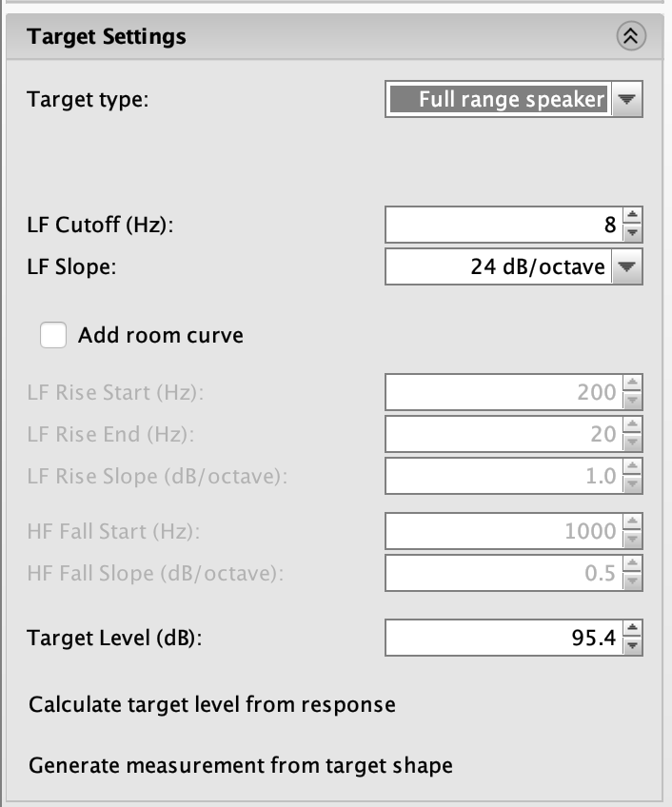Viewport: 672px width, 807px height.
Task: Click the LF Cutoff input field
Action: click(503, 226)
